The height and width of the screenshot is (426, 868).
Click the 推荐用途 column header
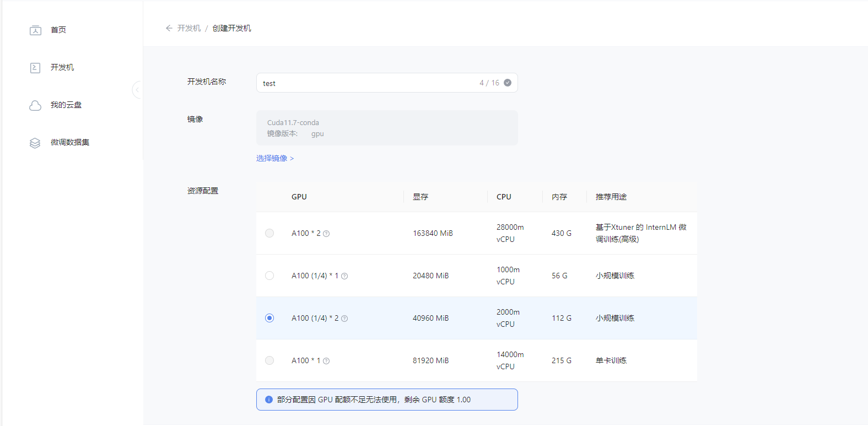click(x=611, y=197)
